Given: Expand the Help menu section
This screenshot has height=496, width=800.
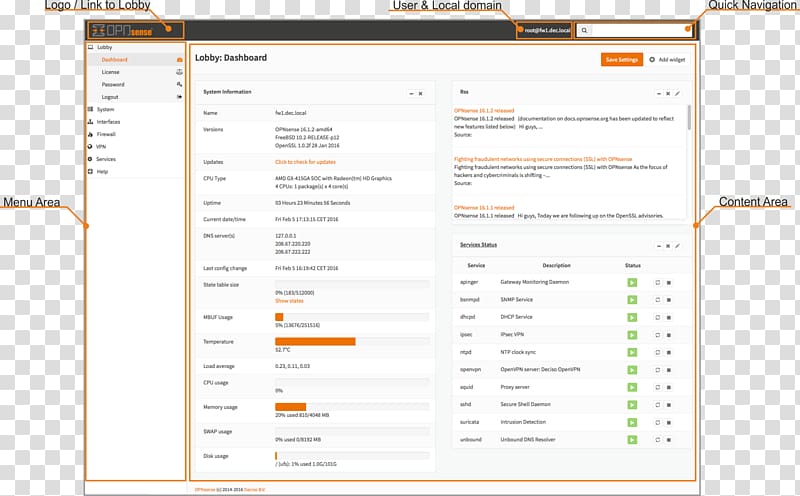Looking at the screenshot, I should (102, 171).
